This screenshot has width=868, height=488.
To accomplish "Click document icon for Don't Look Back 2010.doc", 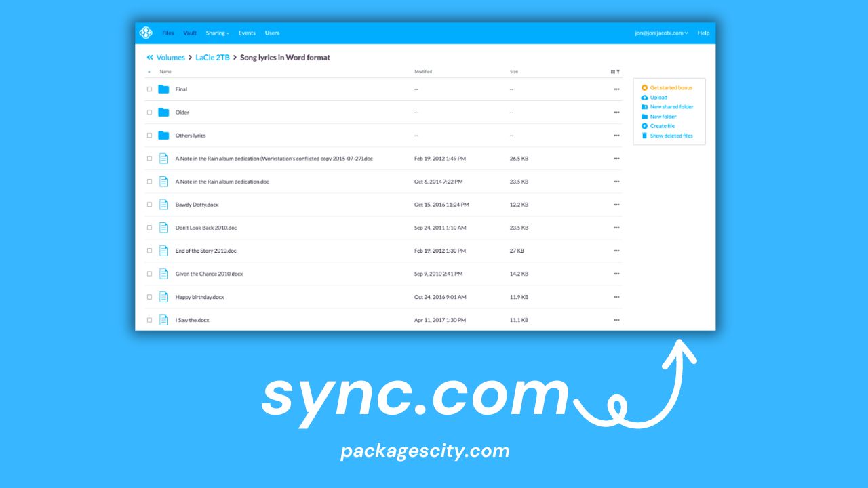I will [x=163, y=228].
